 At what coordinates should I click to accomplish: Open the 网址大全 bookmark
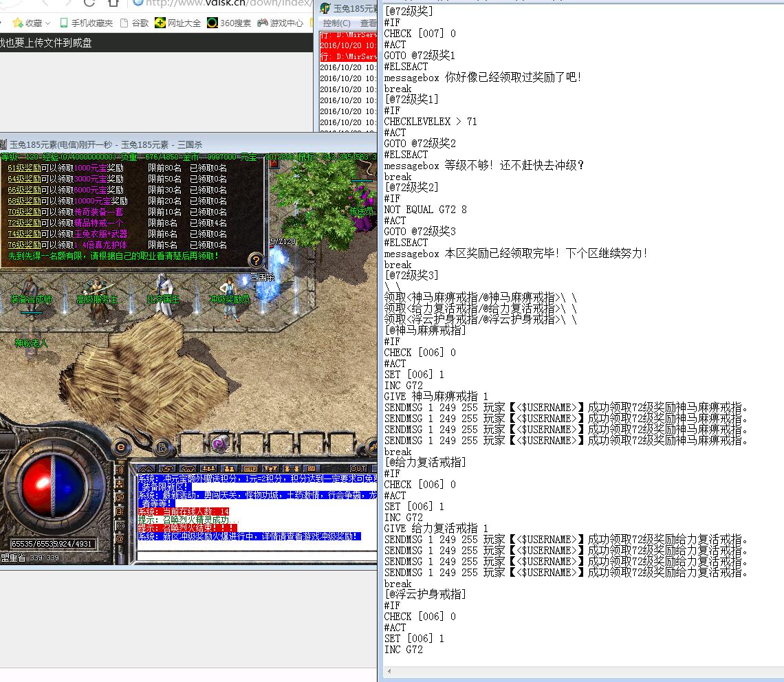pos(177,23)
